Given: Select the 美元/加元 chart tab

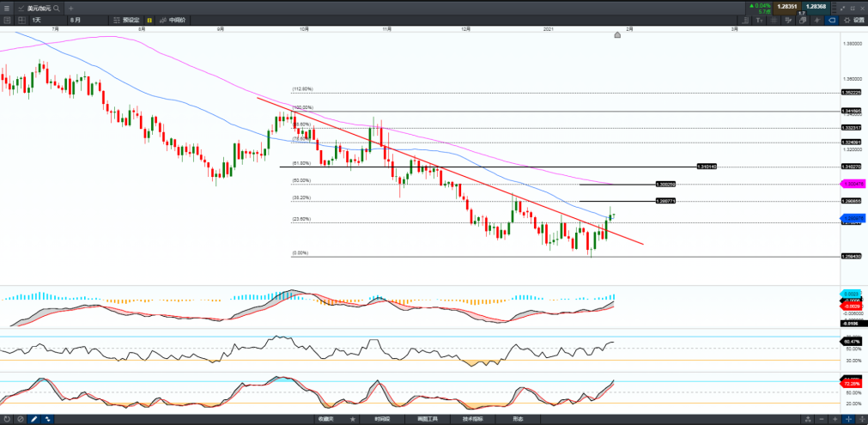Looking at the screenshot, I should (x=38, y=9).
